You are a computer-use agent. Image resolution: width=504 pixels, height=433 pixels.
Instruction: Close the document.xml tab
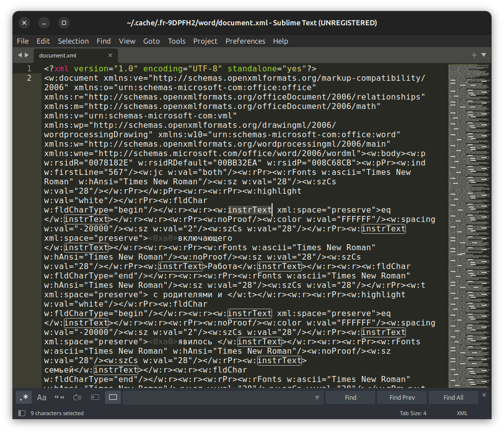tap(110, 55)
